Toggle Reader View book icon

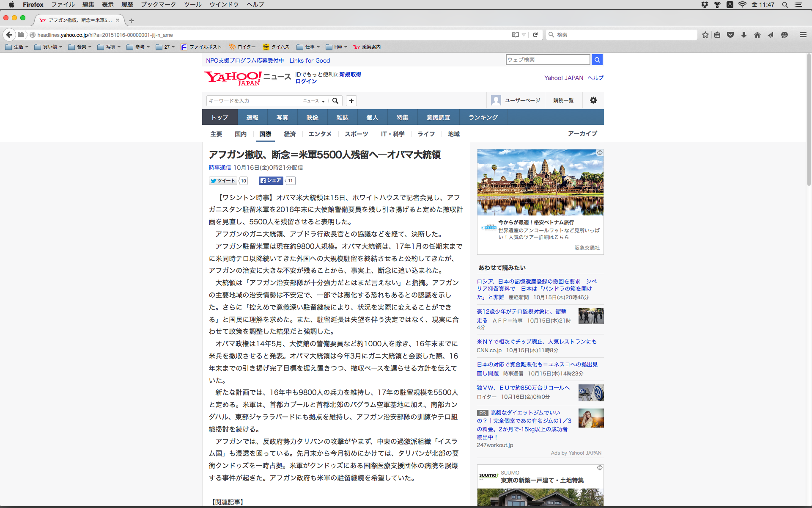pos(515,35)
